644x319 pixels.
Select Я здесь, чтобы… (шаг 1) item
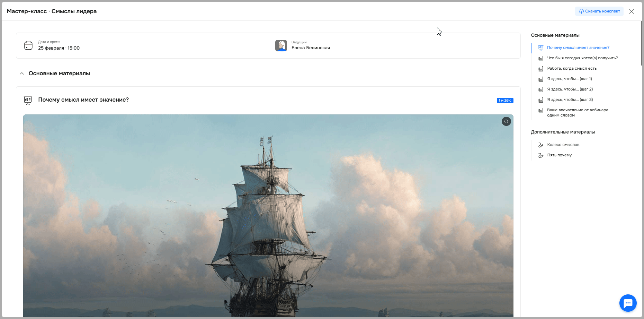pyautogui.click(x=570, y=79)
